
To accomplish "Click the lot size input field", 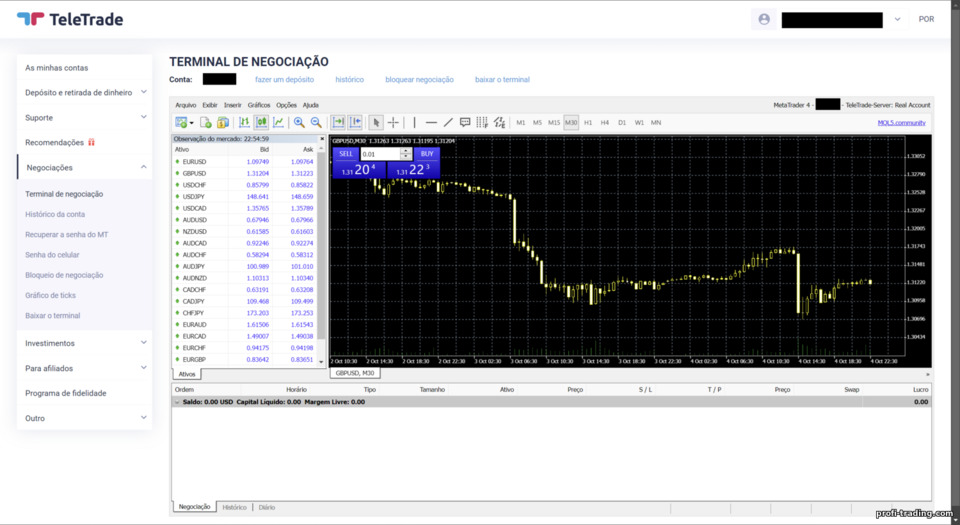I will (x=380, y=154).
